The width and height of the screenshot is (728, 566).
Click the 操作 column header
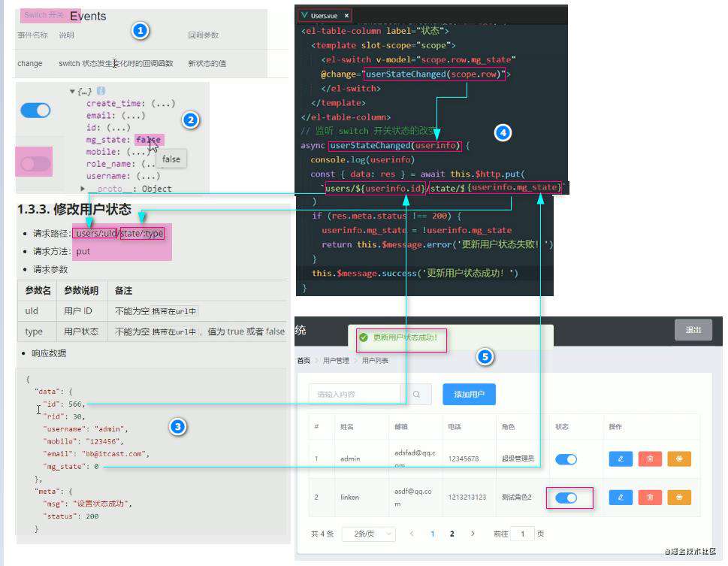coord(615,427)
